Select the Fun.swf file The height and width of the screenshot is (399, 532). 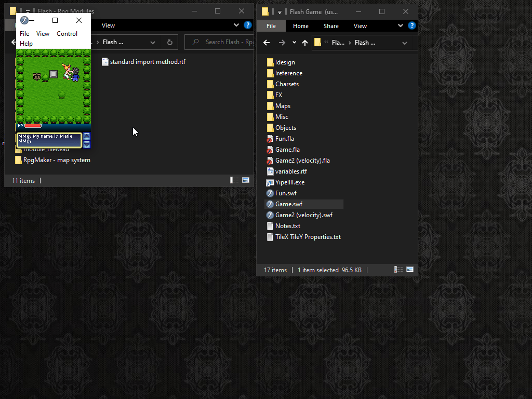click(286, 193)
